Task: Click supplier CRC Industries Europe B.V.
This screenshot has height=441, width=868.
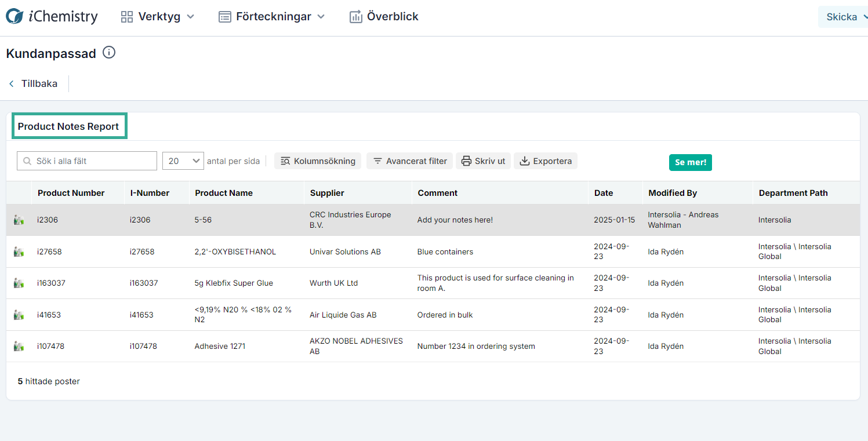Action: point(350,220)
